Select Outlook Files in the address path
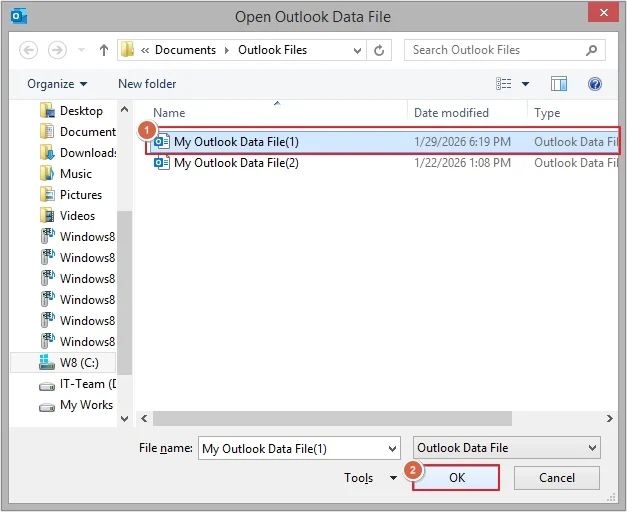Viewport: 627px width, 512px height. tap(272, 50)
